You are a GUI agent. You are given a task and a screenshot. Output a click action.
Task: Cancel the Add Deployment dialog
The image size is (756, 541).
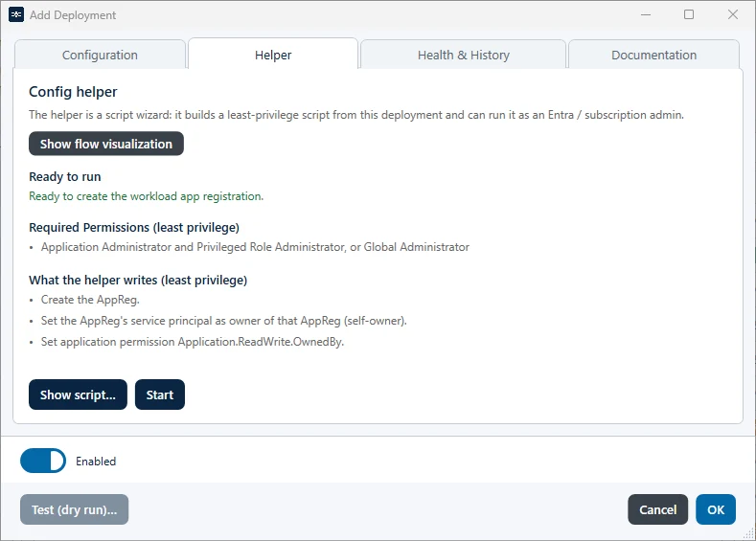click(657, 509)
